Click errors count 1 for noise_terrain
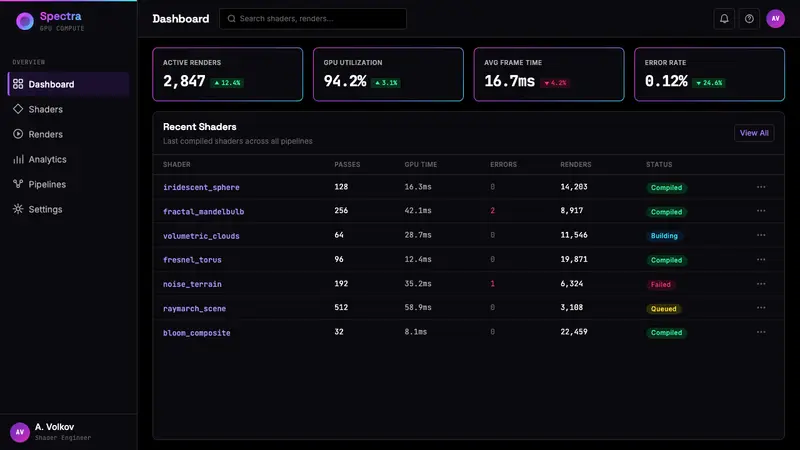This screenshot has width=800, height=450. pyautogui.click(x=492, y=283)
